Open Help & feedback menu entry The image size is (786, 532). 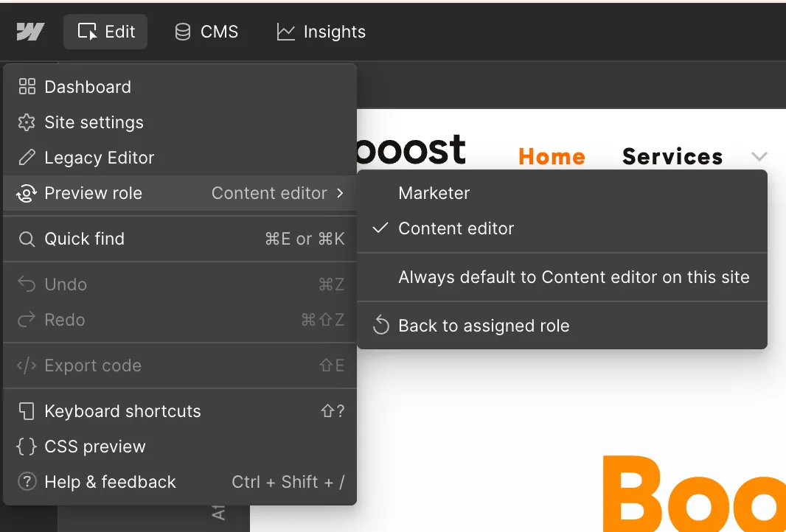180,482
